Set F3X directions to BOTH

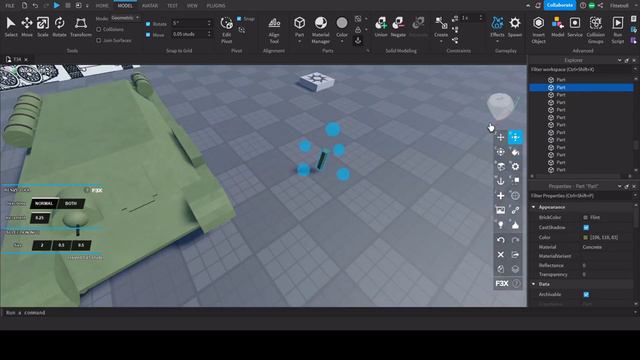(71, 203)
